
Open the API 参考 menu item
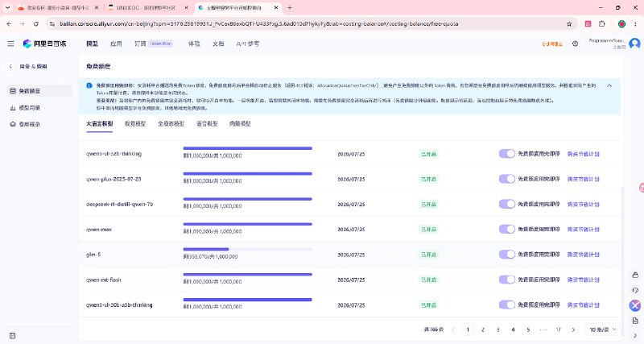(x=248, y=44)
